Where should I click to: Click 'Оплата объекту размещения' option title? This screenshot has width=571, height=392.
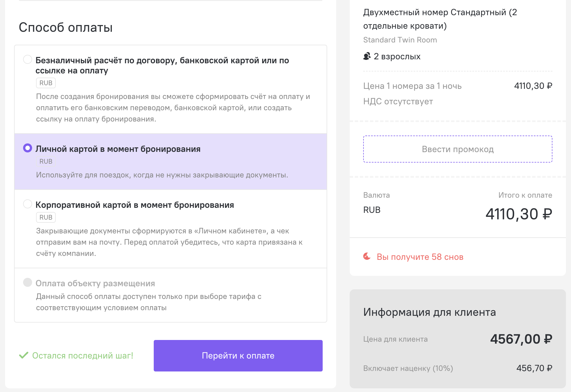95,283
